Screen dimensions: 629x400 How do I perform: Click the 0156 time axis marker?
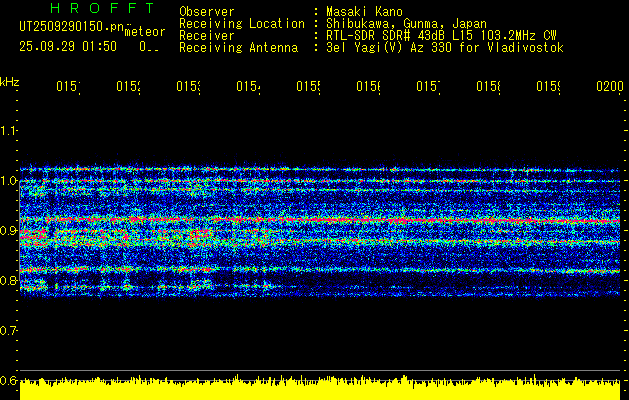click(x=368, y=87)
